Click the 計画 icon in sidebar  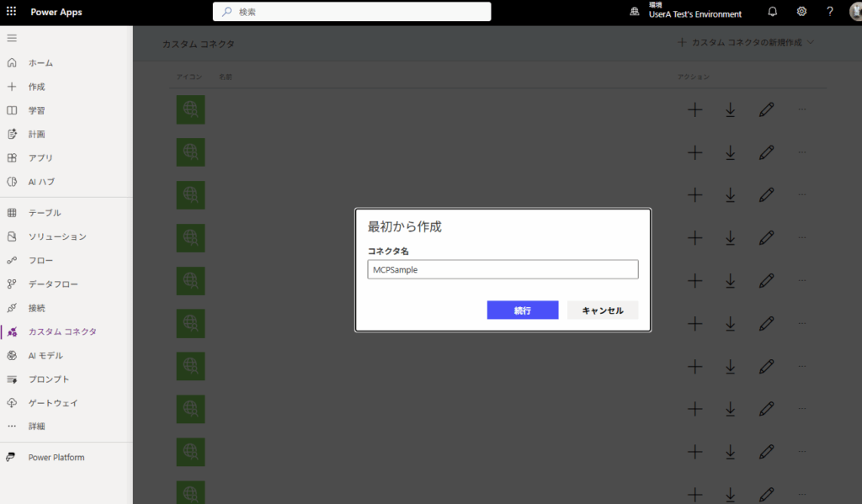click(x=12, y=134)
